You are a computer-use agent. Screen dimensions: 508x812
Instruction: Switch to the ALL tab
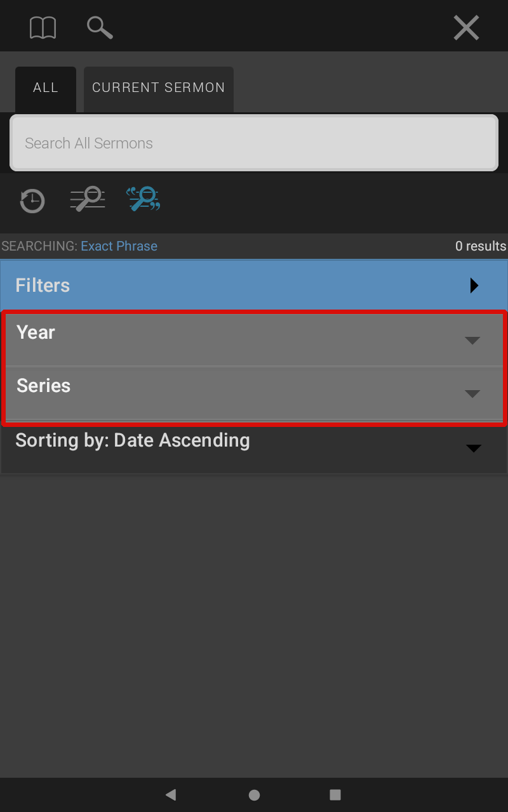[x=46, y=89]
